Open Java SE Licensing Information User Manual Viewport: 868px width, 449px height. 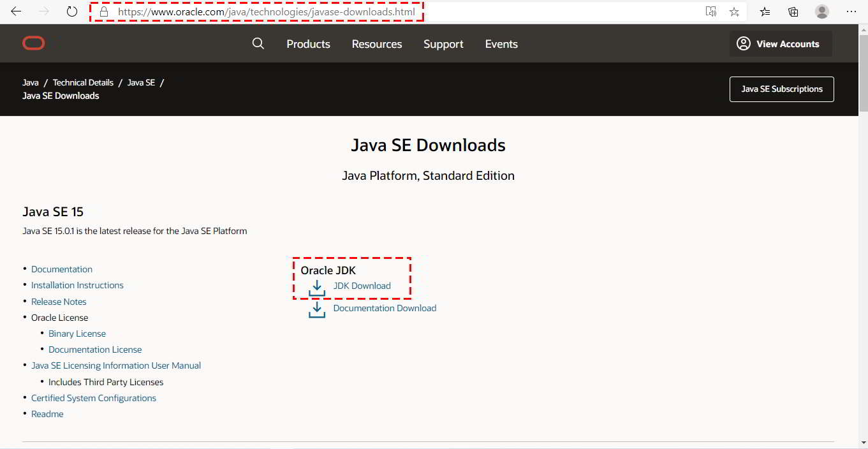coord(116,365)
